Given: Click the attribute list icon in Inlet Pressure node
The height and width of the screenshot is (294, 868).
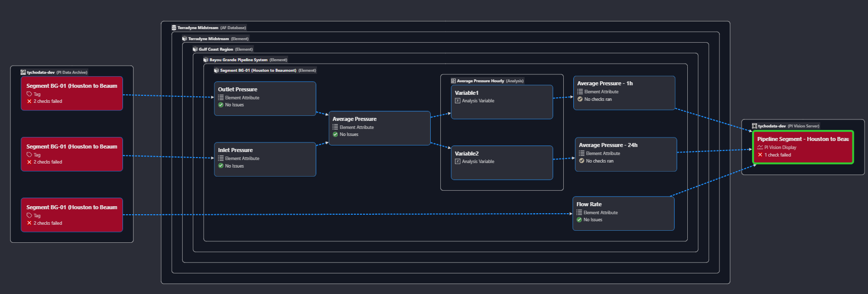Looking at the screenshot, I should [221, 158].
